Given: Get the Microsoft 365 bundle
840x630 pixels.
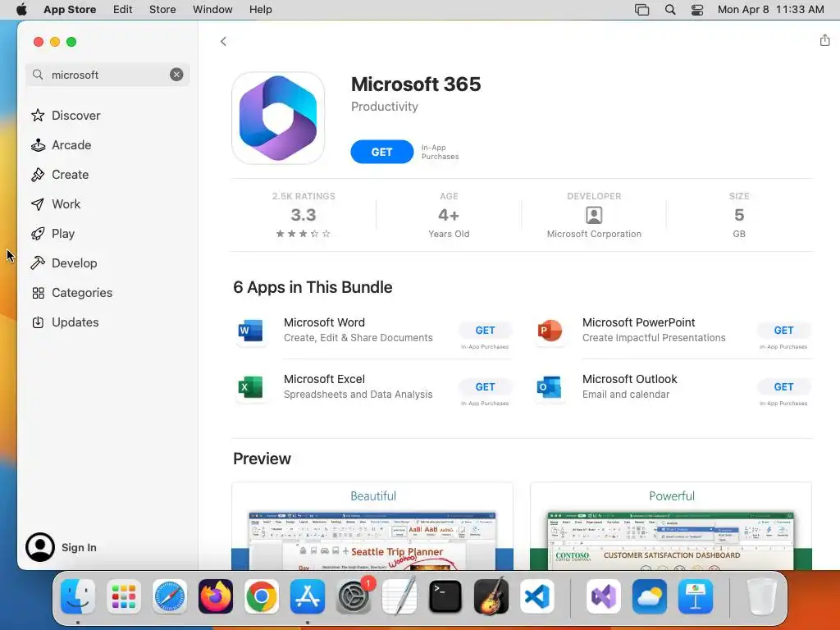Looking at the screenshot, I should pos(382,152).
